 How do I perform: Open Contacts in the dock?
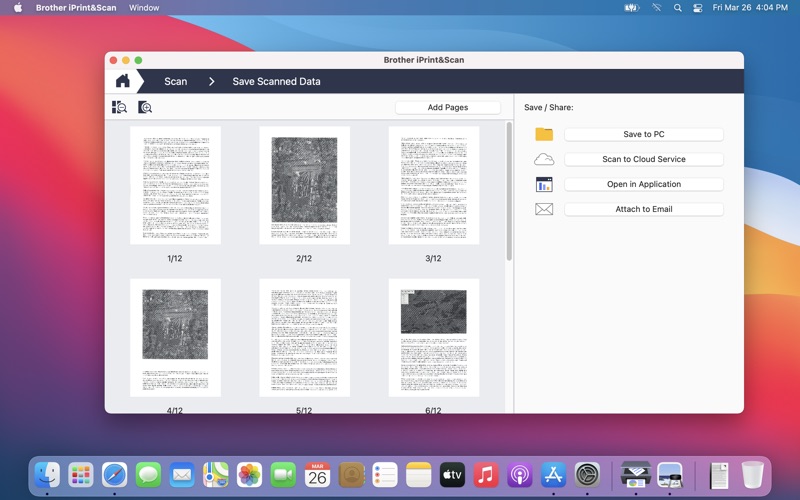351,475
